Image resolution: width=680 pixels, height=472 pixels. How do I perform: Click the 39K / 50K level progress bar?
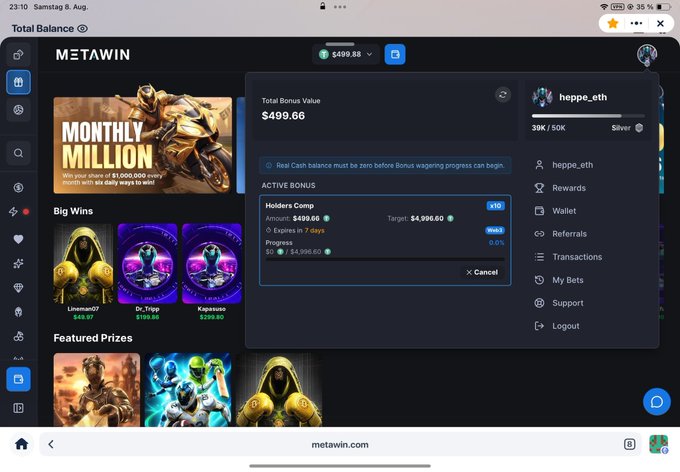coord(588,116)
